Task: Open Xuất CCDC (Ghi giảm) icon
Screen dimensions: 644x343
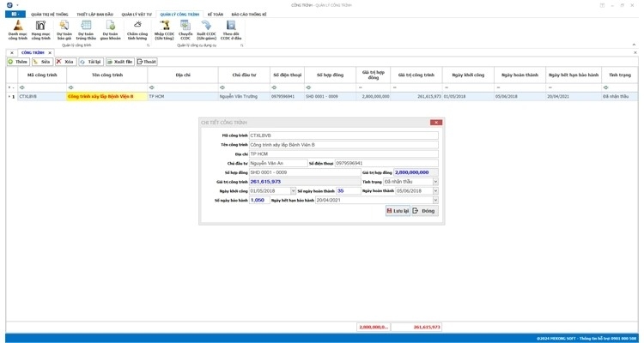Action: [206, 30]
